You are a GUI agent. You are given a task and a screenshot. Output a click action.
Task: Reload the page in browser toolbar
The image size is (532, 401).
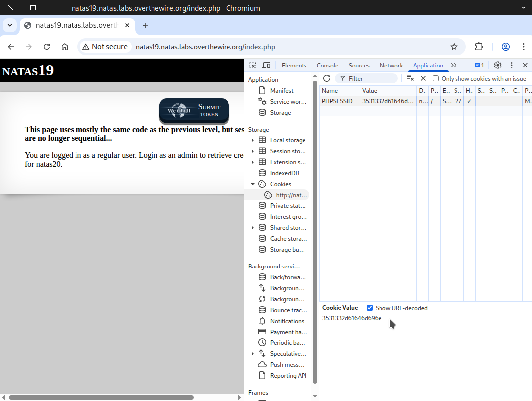click(47, 47)
